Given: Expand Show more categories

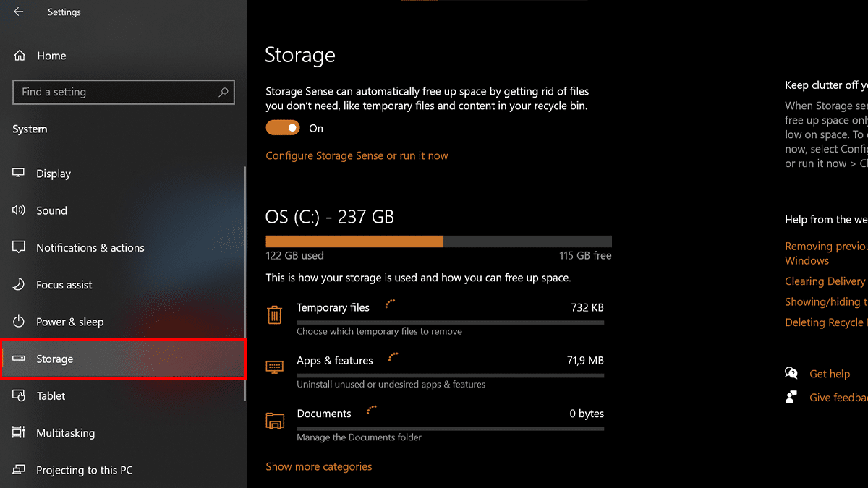Looking at the screenshot, I should (x=318, y=466).
